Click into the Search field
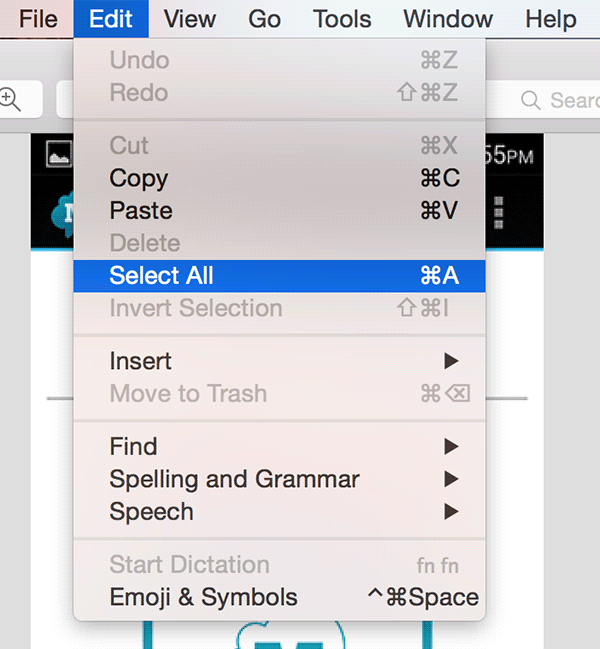This screenshot has height=649, width=600. (572, 100)
